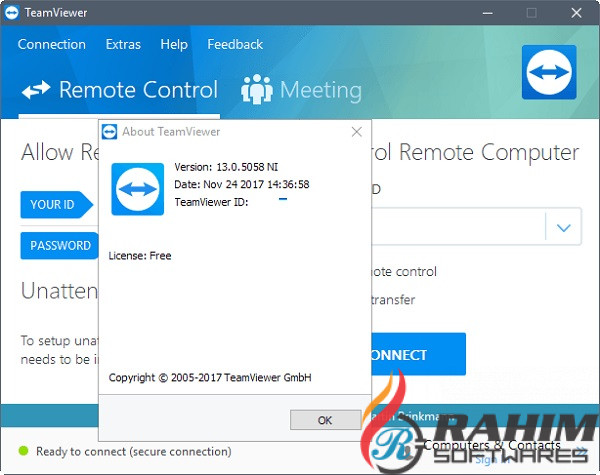The height and width of the screenshot is (475, 600).
Task: Click the YOUR ID label button
Action: pyautogui.click(x=56, y=204)
